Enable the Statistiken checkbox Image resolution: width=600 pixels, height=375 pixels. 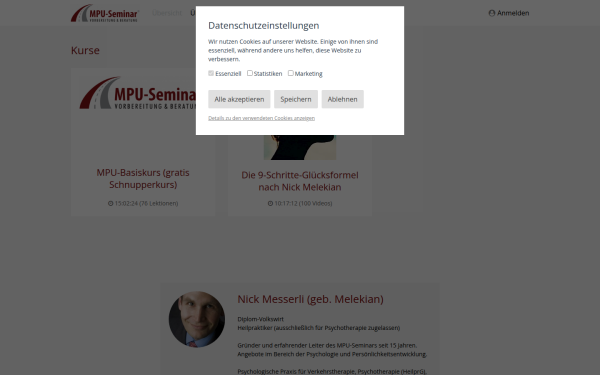pyautogui.click(x=250, y=73)
